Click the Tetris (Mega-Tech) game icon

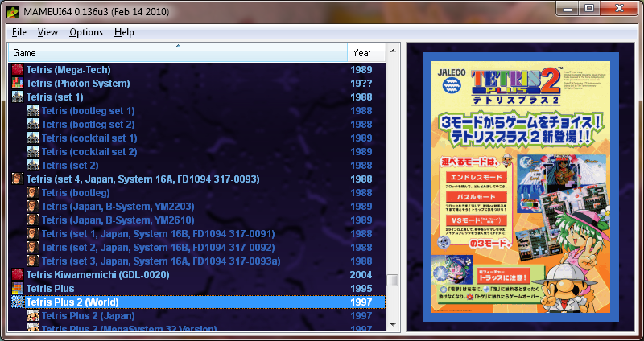coord(19,70)
